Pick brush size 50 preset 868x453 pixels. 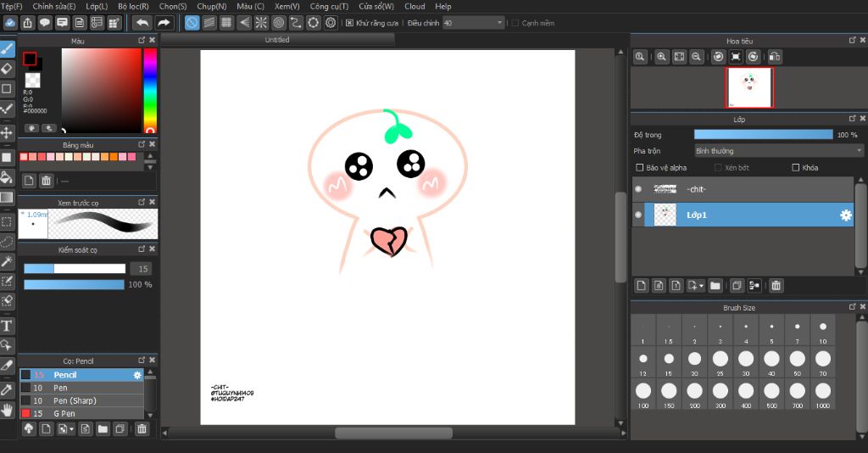click(797, 362)
